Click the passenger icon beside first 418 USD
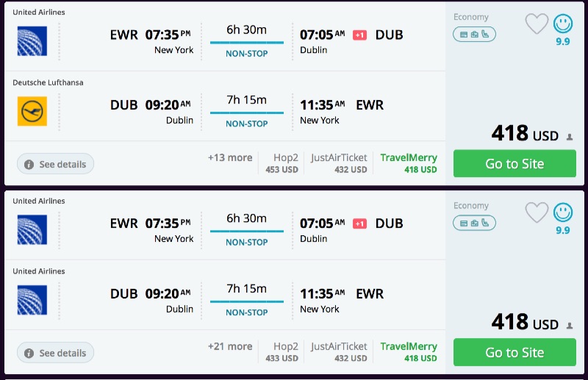588x380 pixels. pos(570,137)
